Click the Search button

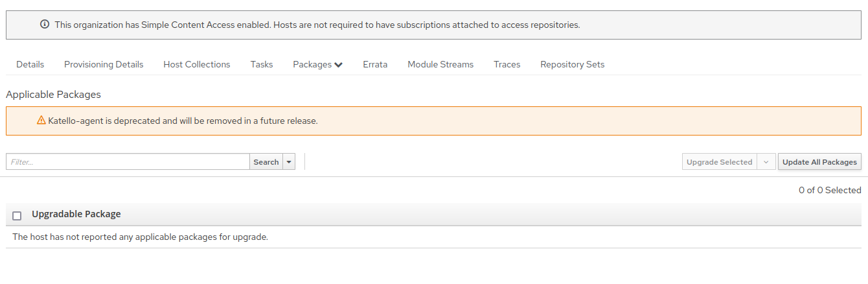coord(266,162)
